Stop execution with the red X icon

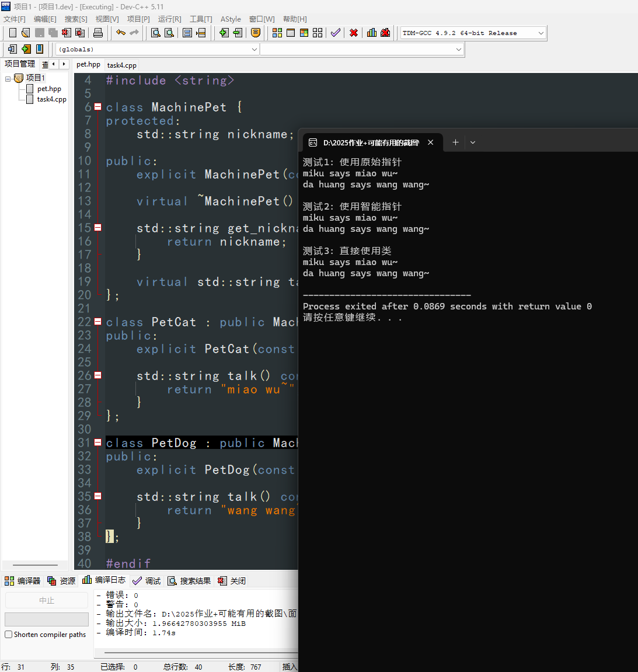tap(354, 33)
